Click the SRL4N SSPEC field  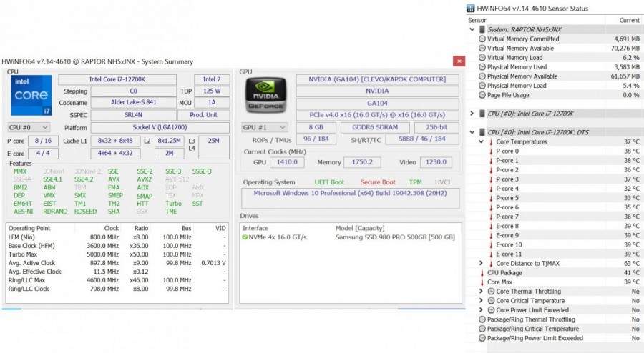pos(134,115)
